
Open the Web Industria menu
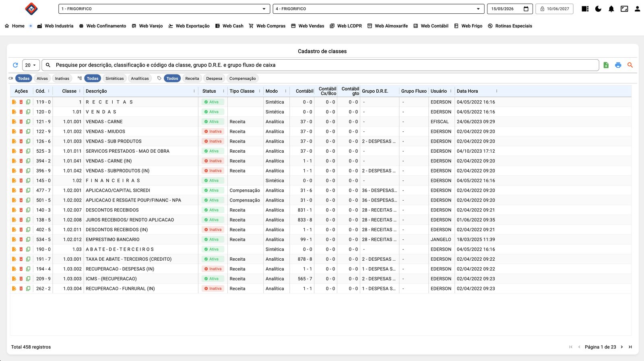55,26
